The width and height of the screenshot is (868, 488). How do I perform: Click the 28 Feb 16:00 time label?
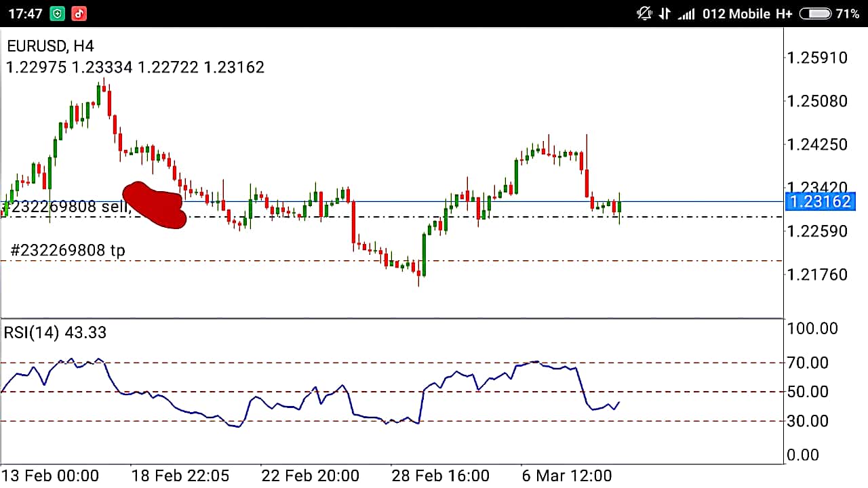point(440,475)
